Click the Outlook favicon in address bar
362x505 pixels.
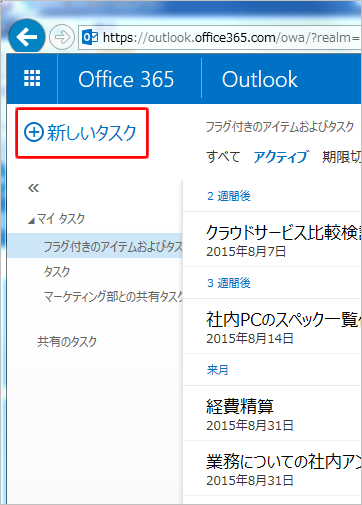coord(90,37)
